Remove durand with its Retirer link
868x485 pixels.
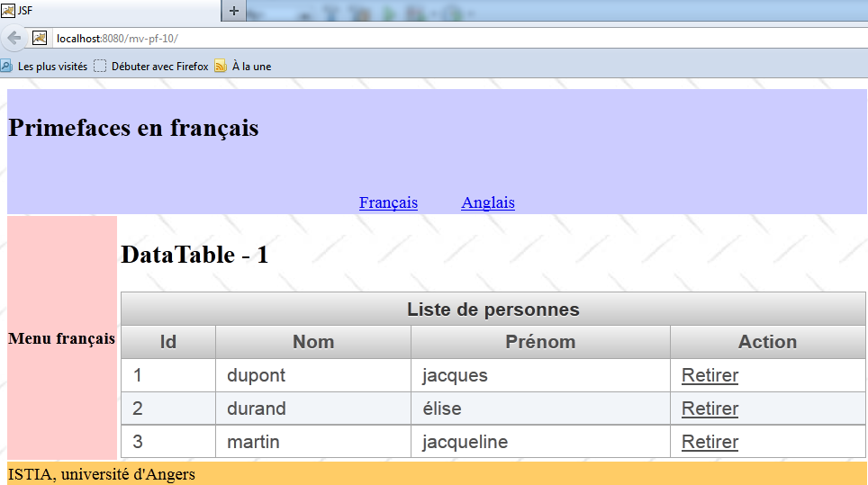710,409
